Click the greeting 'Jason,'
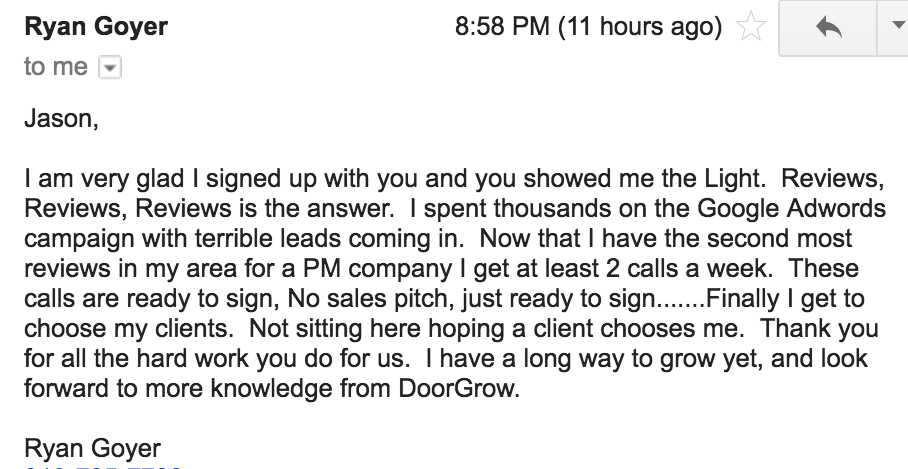This screenshot has height=469, width=908. pos(61,119)
